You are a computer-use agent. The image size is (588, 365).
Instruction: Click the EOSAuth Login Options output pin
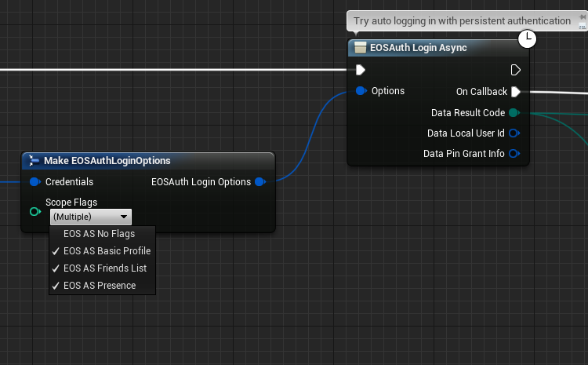point(260,182)
